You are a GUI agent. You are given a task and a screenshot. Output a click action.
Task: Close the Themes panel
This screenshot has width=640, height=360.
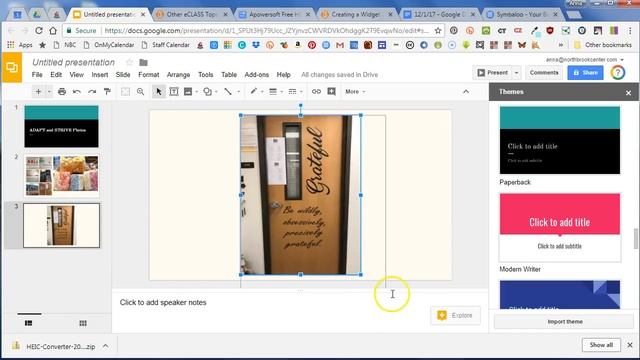point(629,93)
